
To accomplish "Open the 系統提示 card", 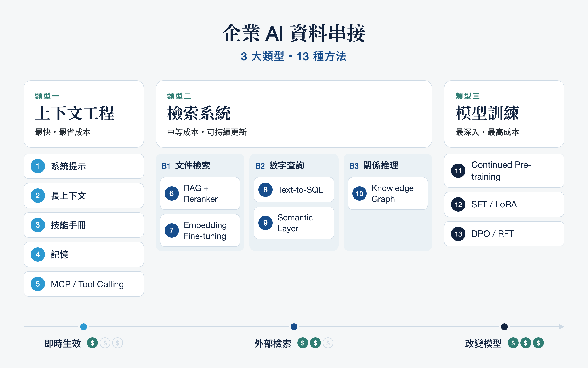I will pos(84,166).
